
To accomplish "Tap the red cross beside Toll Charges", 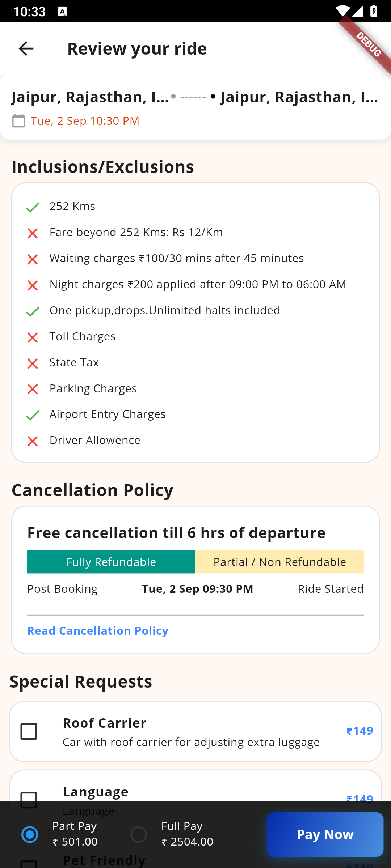I will tap(33, 337).
